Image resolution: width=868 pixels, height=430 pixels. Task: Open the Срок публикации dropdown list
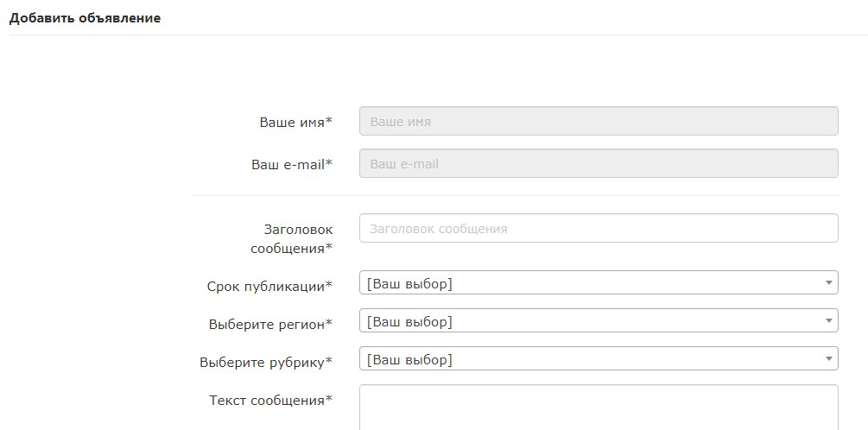(599, 282)
